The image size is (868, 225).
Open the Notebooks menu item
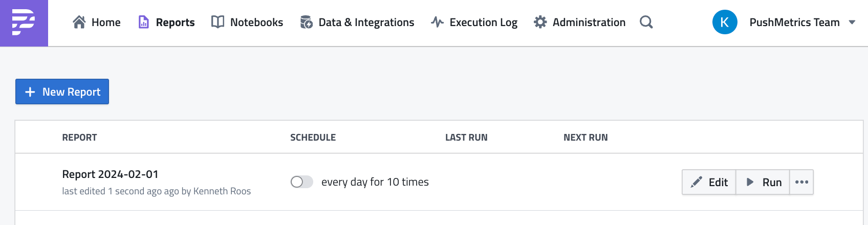click(x=256, y=22)
